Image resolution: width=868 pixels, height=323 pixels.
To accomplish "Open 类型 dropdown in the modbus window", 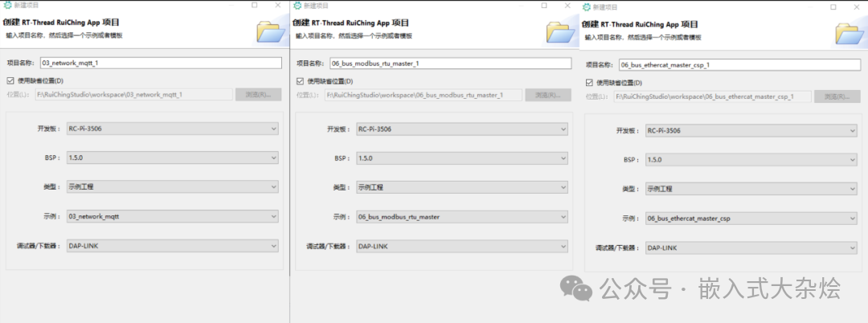I will 461,187.
